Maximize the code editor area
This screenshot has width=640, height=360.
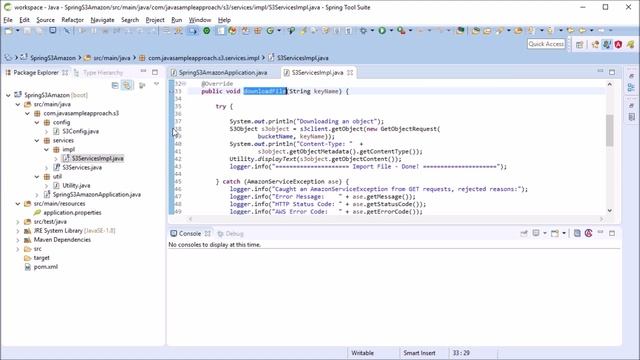coord(612,72)
